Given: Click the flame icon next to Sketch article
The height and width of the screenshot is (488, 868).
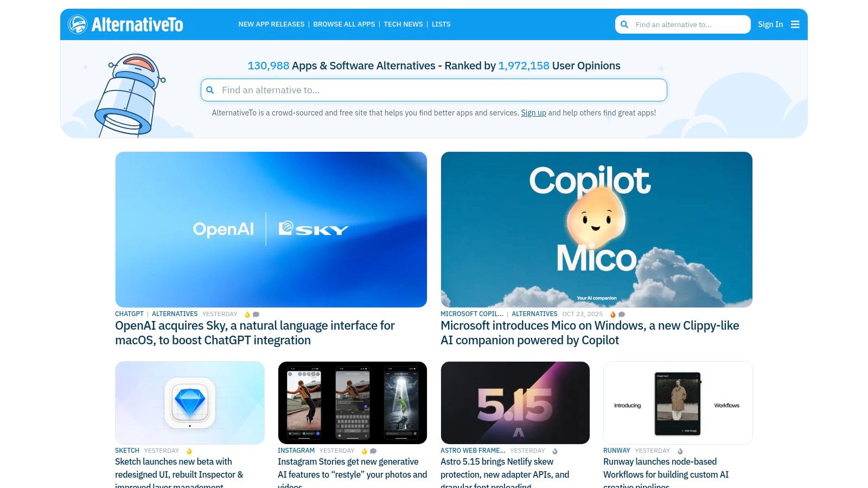Looking at the screenshot, I should (x=189, y=451).
